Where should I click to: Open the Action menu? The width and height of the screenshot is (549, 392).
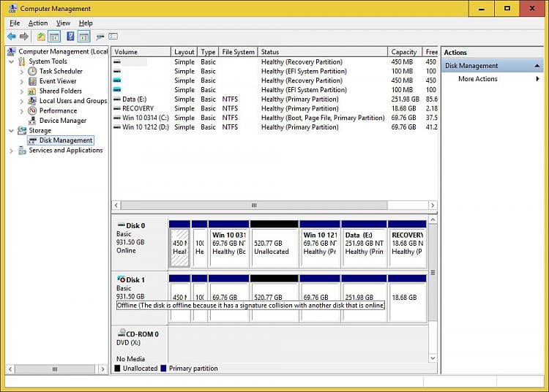pos(38,23)
